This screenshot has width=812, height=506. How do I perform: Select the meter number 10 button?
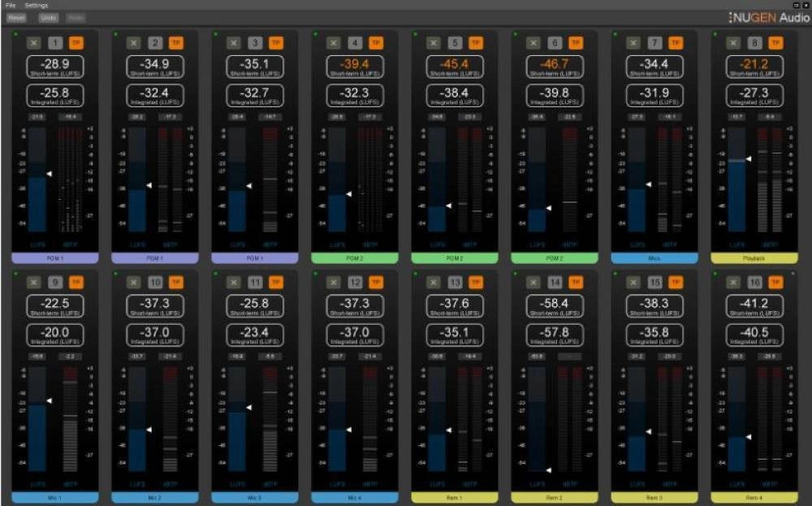coord(155,283)
